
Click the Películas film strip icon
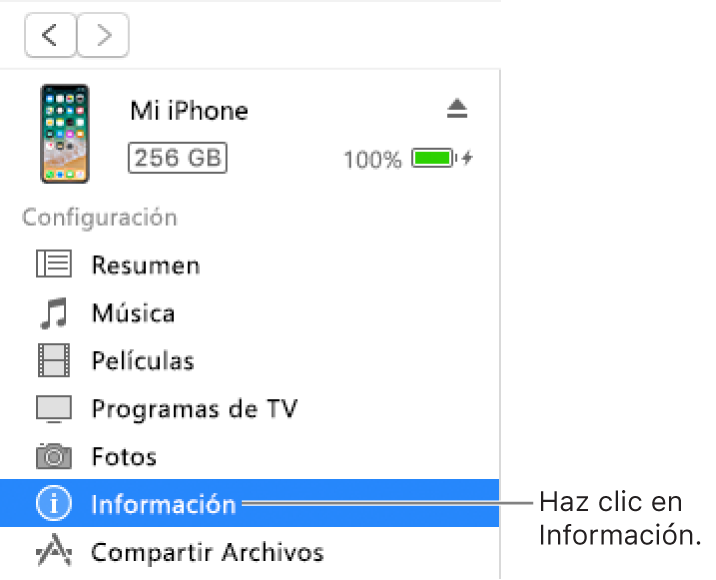54,360
